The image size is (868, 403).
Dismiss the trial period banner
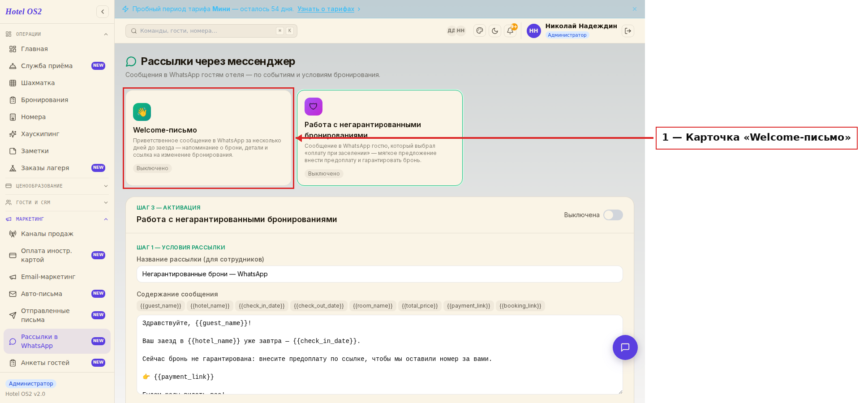coord(634,9)
